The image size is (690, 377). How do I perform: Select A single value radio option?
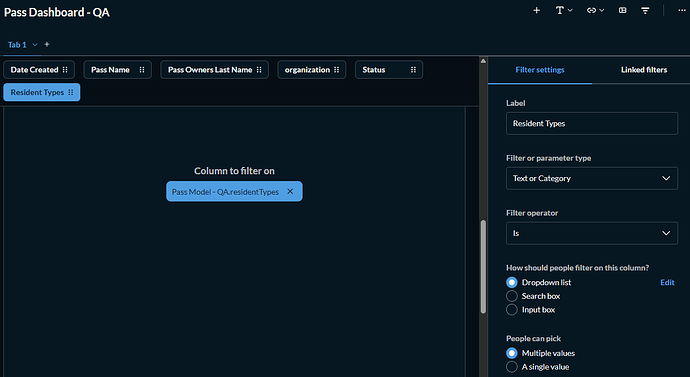point(511,366)
